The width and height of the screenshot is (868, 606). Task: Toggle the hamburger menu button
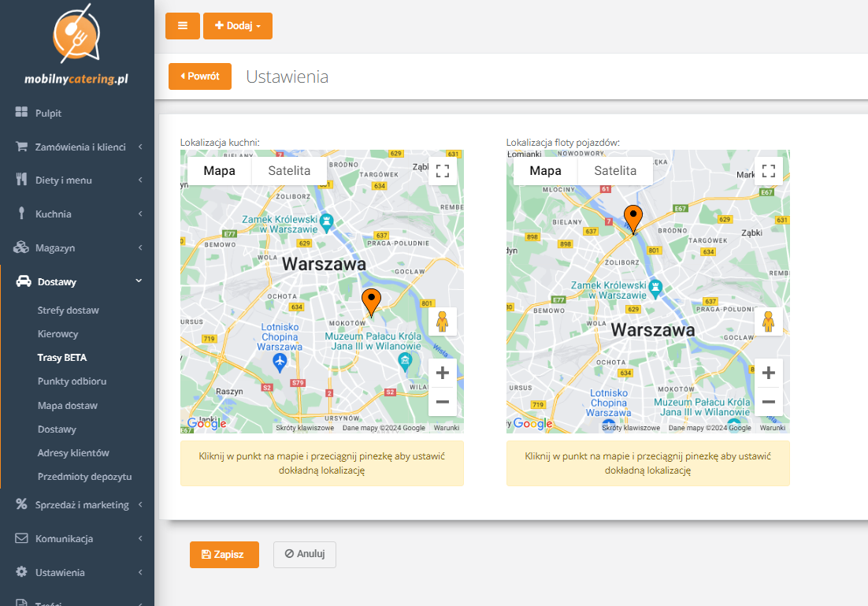[183, 26]
